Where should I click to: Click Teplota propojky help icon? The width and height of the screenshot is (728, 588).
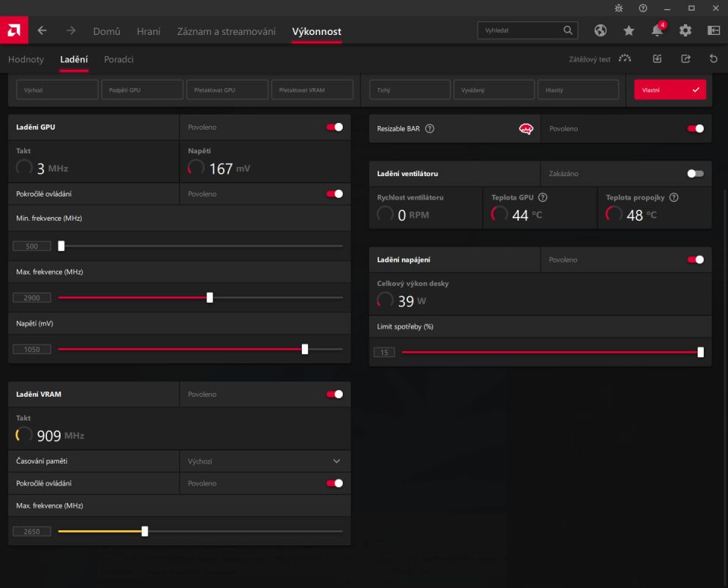click(673, 197)
